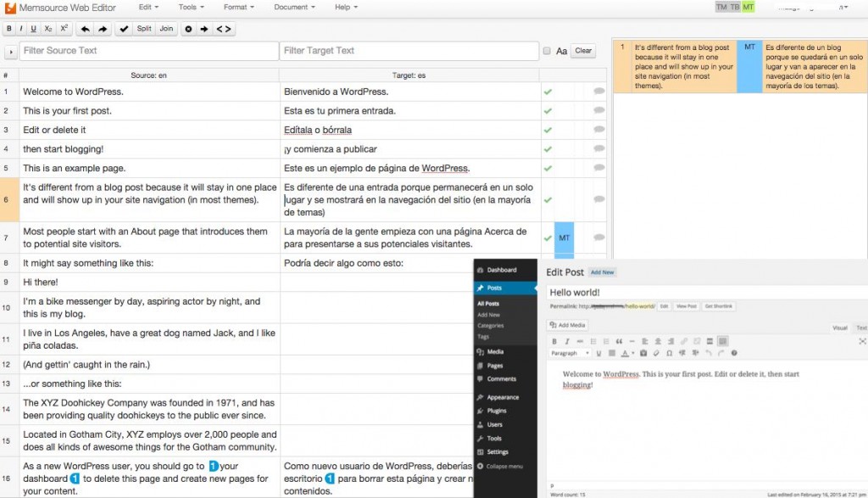The height and width of the screenshot is (498, 868).
Task: Apply superscript formatting
Action: pos(64,29)
